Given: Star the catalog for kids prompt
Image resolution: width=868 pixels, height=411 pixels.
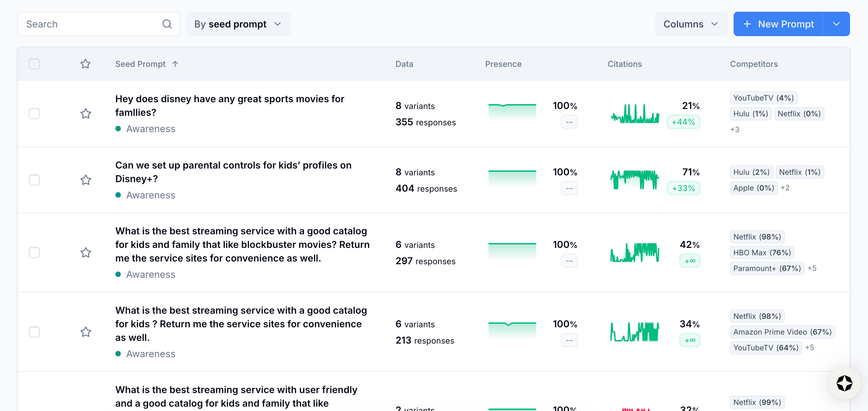Looking at the screenshot, I should coord(86,332).
